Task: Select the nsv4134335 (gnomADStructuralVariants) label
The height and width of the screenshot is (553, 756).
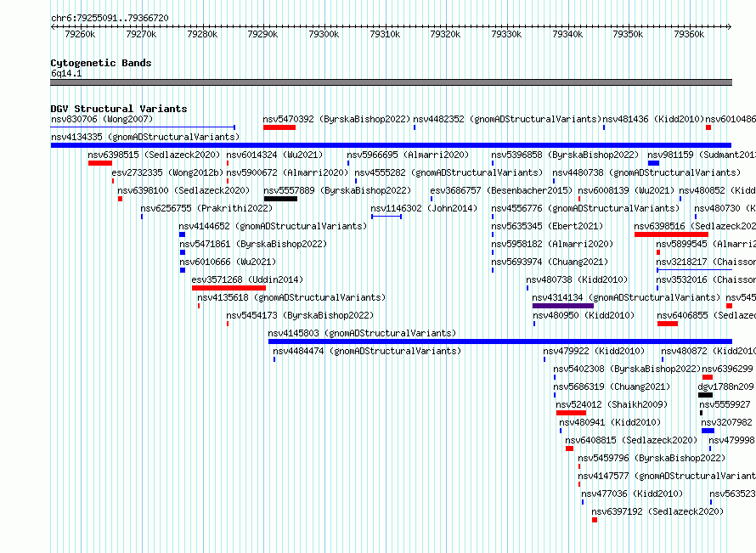Action: pyautogui.click(x=145, y=137)
